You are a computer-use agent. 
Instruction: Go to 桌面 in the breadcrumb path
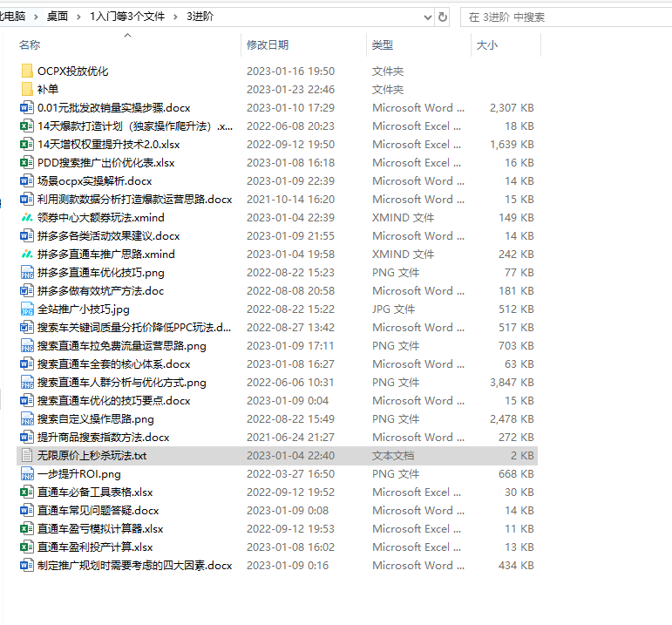pos(58,17)
